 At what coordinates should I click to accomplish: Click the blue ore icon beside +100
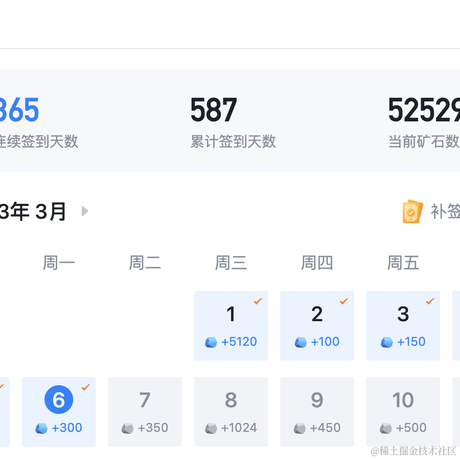coord(300,342)
